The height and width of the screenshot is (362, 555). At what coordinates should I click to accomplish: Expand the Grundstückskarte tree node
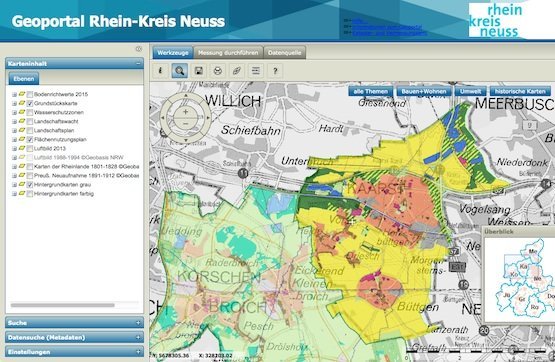[x=15, y=103]
